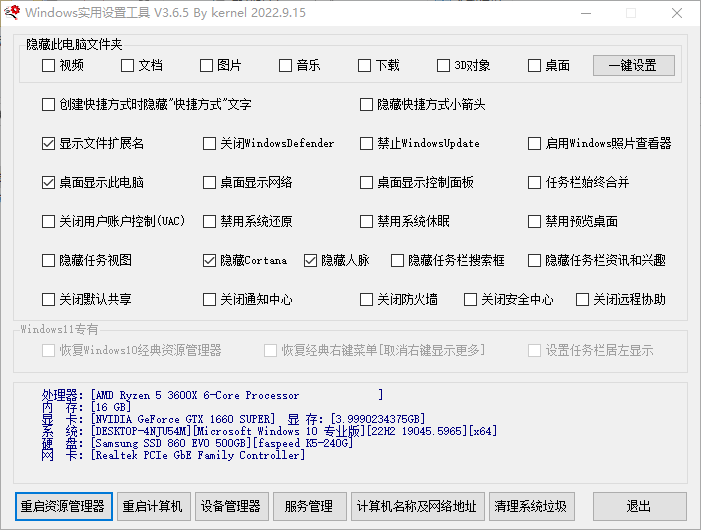Viewport: 701px width, 530px height.
Task: Open 设备管理器 button
Action: [232, 506]
